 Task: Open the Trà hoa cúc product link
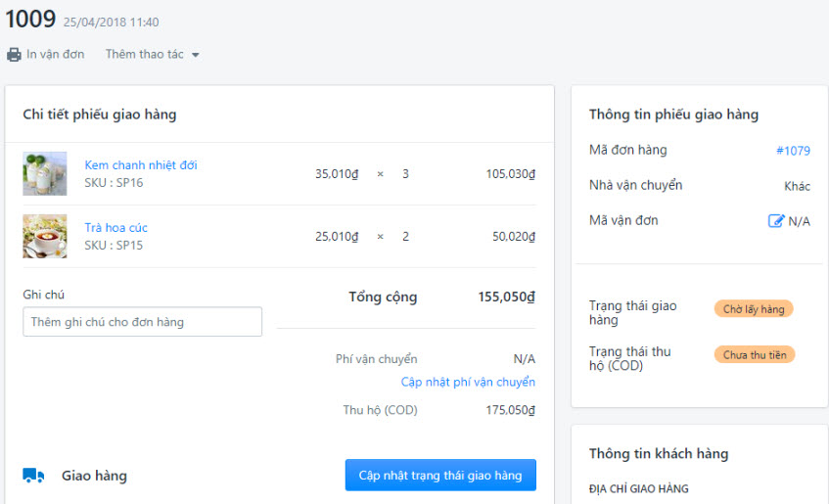pos(115,227)
